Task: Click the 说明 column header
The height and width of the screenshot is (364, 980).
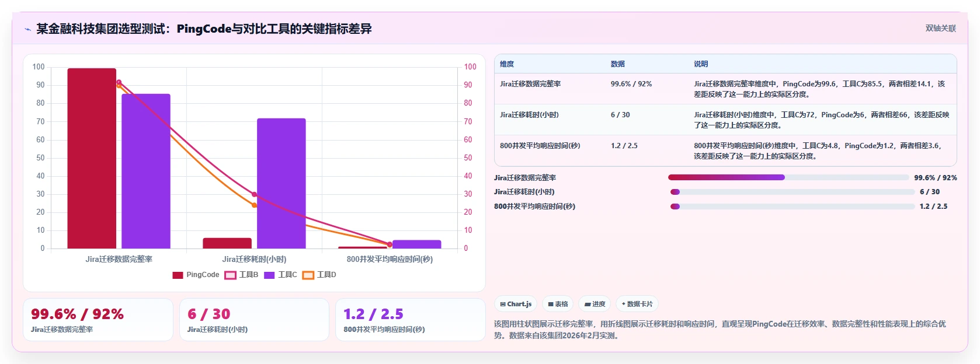Action: point(701,64)
